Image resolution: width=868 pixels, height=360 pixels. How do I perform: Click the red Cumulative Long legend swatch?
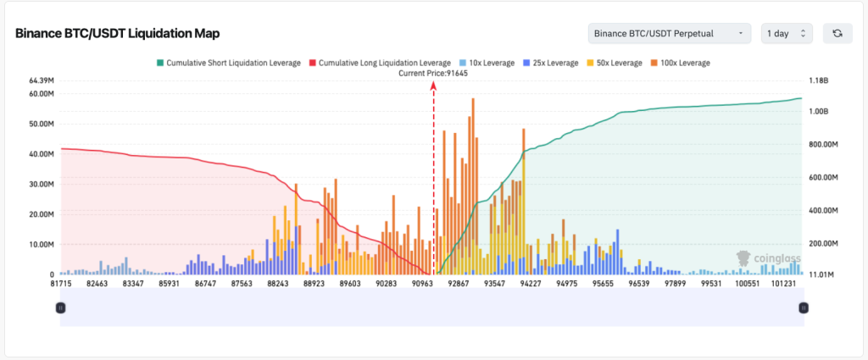click(x=311, y=63)
